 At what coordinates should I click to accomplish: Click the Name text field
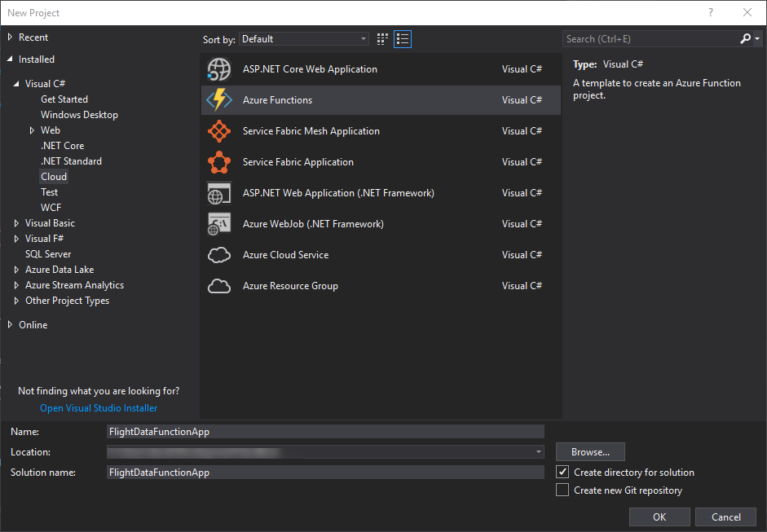tap(325, 431)
